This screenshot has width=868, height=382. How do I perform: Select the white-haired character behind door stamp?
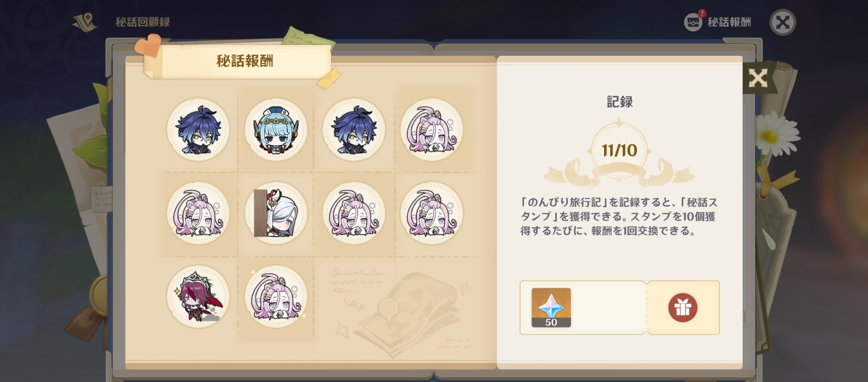pyautogui.click(x=276, y=213)
